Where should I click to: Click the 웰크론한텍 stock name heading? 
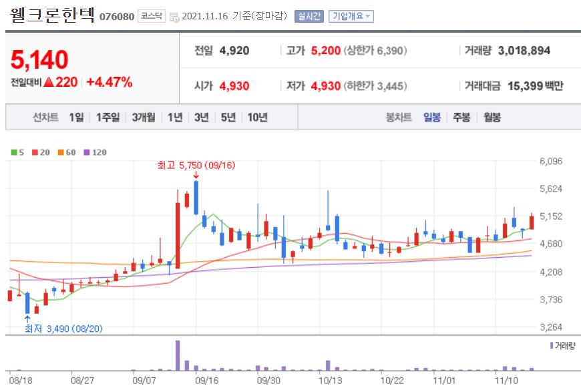click(52, 15)
